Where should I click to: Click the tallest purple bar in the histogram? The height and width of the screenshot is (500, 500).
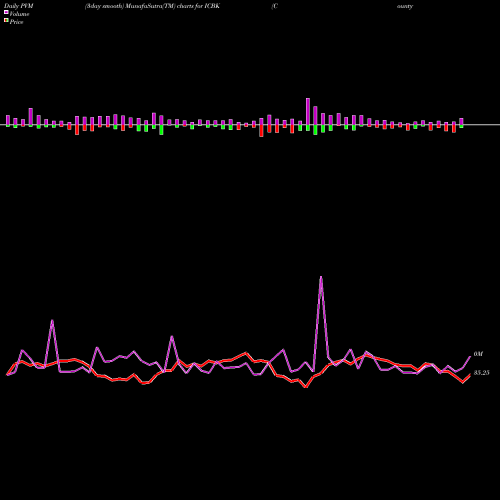pyautogui.click(x=308, y=112)
